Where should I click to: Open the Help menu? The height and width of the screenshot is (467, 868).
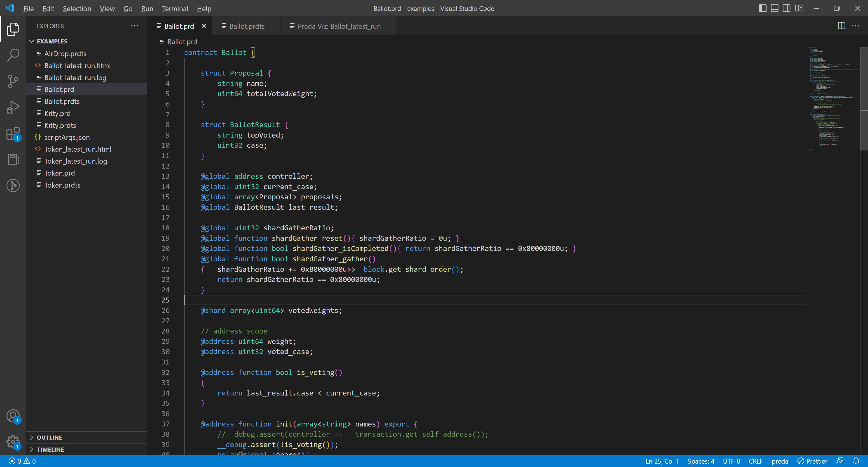coord(204,8)
